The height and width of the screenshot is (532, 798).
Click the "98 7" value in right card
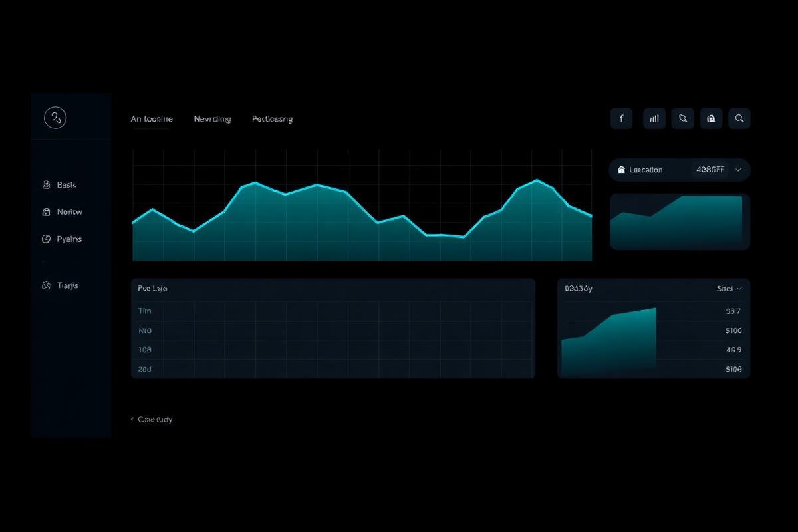[x=734, y=311]
